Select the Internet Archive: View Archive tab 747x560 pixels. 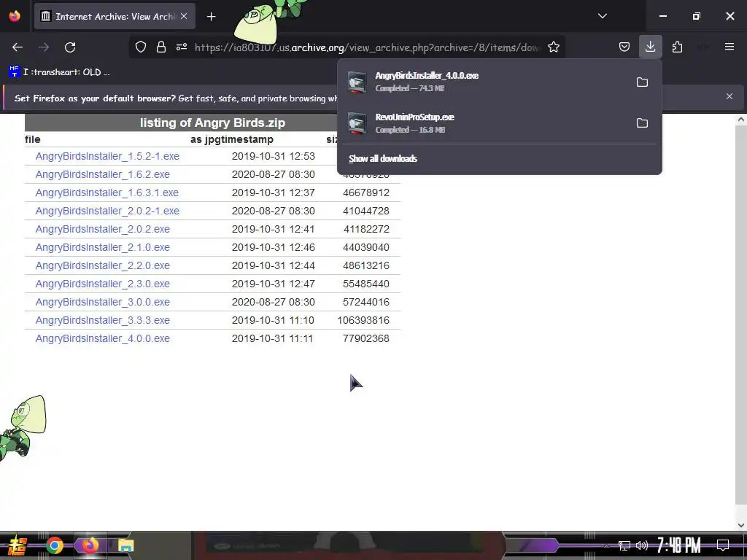(x=115, y=16)
